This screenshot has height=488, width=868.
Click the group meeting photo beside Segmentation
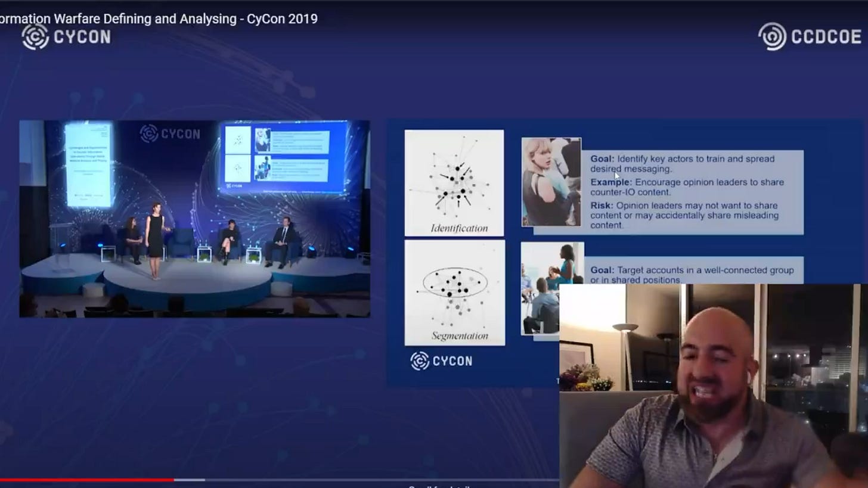pos(552,288)
